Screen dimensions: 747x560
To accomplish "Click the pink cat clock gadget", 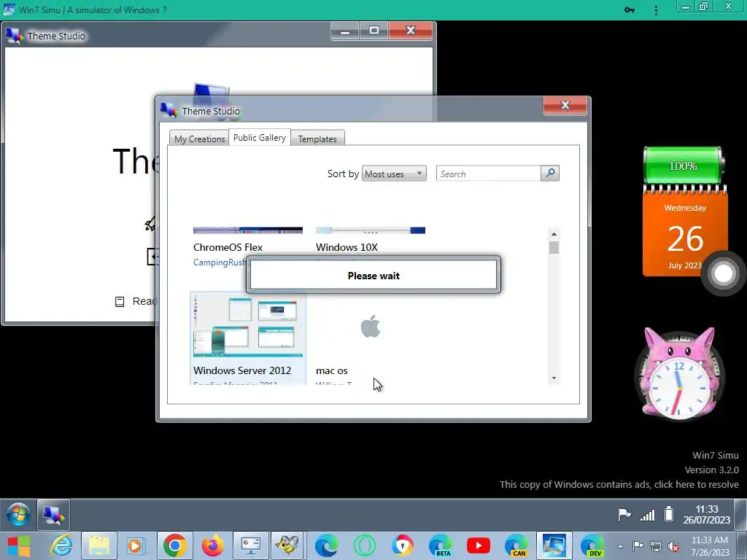I will pos(680,373).
